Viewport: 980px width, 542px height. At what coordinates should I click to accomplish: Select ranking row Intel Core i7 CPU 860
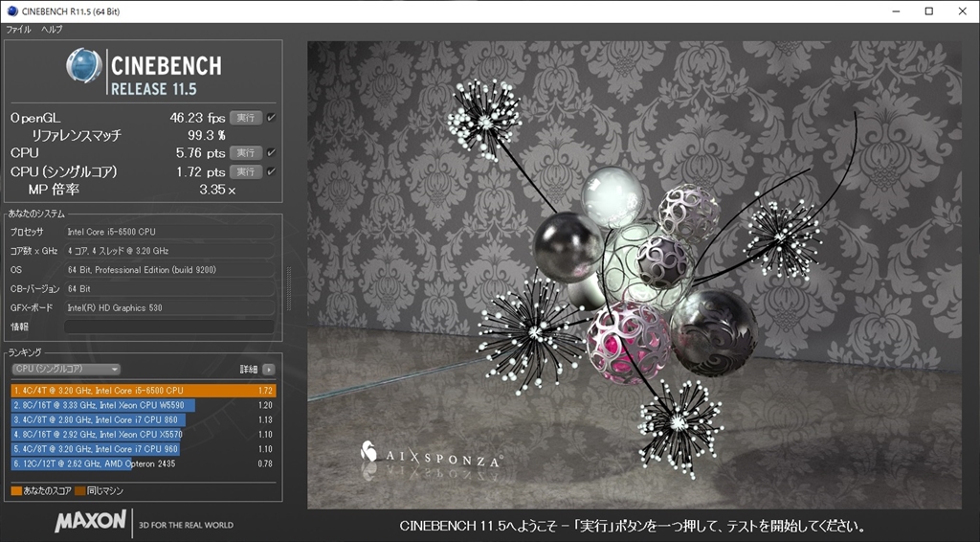144,420
